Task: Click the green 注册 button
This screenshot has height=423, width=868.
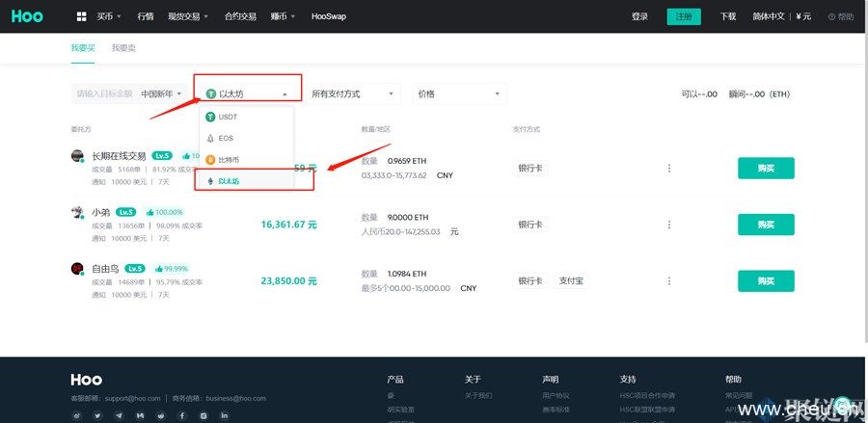Action: click(x=684, y=16)
